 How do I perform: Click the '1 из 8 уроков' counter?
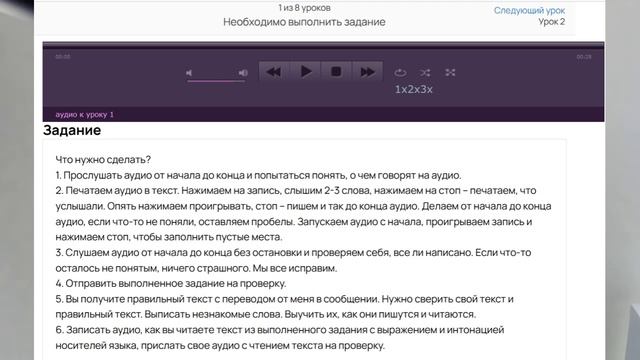pyautogui.click(x=304, y=8)
